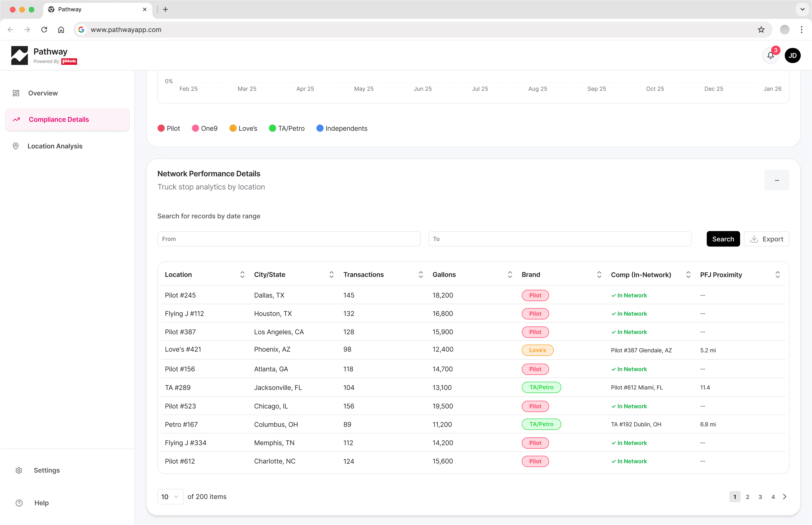
Task: Reload the browser page
Action: (44, 30)
